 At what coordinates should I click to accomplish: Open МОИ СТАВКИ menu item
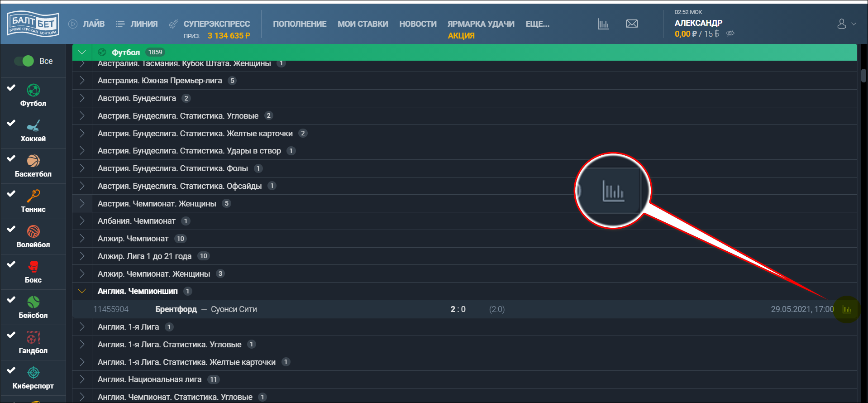click(363, 24)
